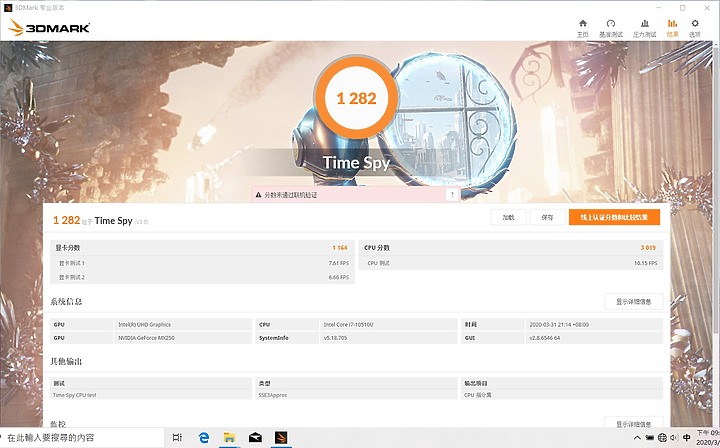Click the Time Spy title on the banner
Screen dimensions: 720x448
pyautogui.click(x=356, y=162)
